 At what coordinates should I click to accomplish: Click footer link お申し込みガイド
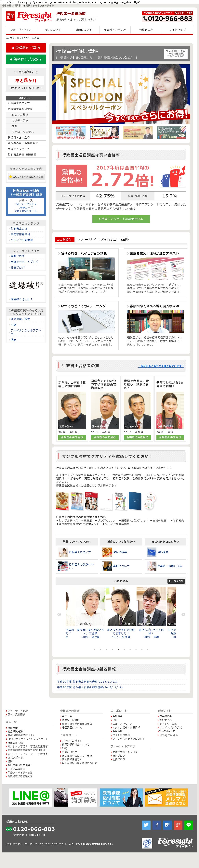point(72,741)
